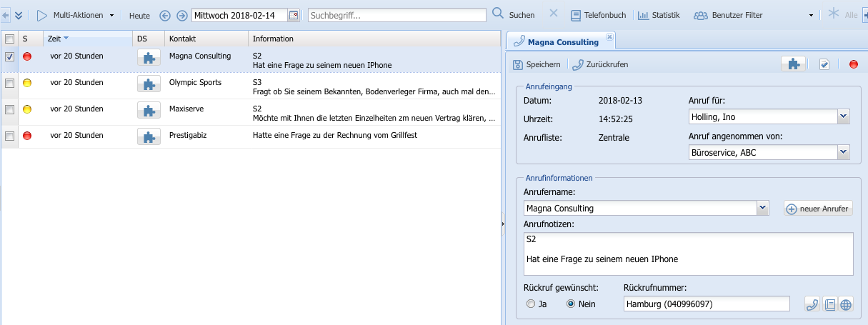
Task: Expand the 'Anruf für' dropdown
Action: click(843, 116)
